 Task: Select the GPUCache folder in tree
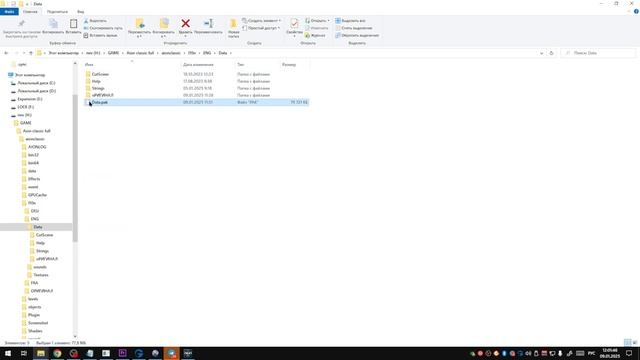pos(37,195)
